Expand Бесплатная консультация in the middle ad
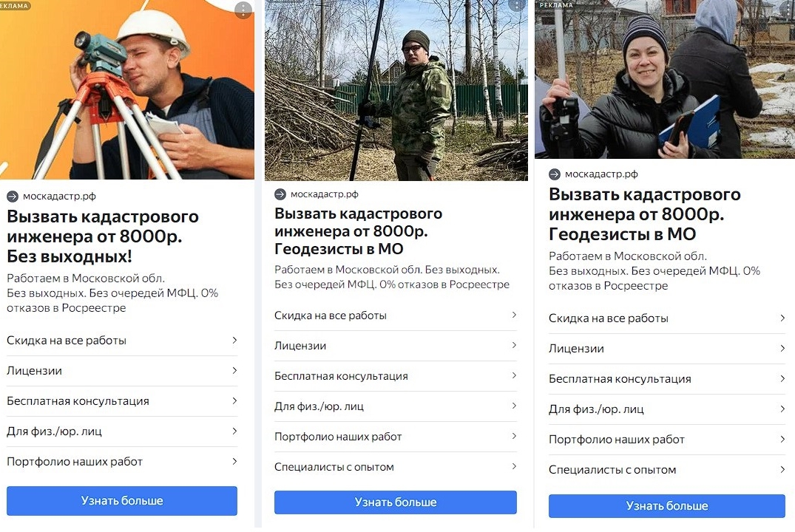 396,376
